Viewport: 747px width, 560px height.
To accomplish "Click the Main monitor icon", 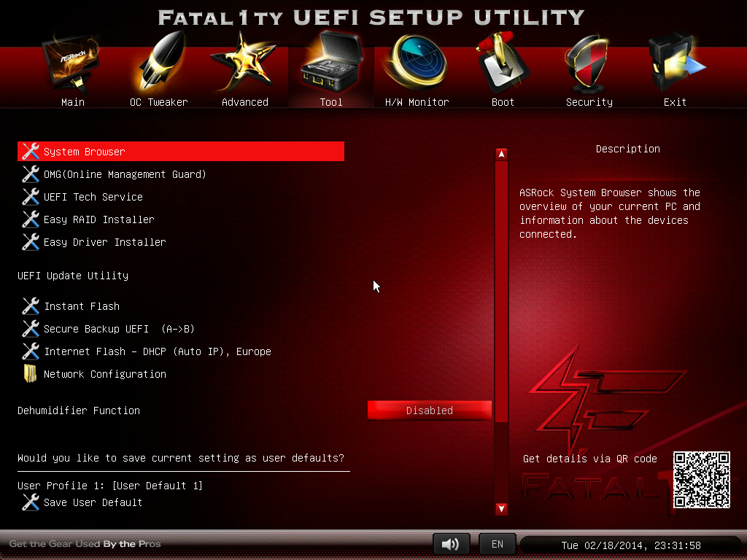I will [72, 67].
